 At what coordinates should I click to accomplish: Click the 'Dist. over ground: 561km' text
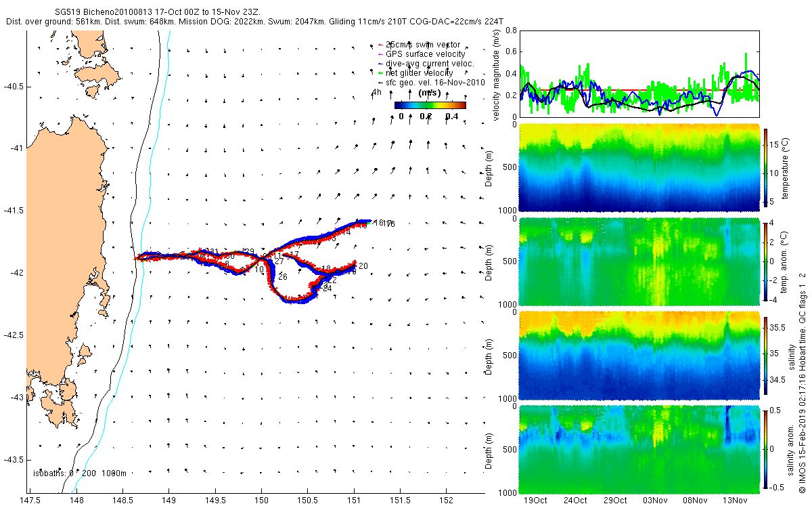click(x=53, y=22)
